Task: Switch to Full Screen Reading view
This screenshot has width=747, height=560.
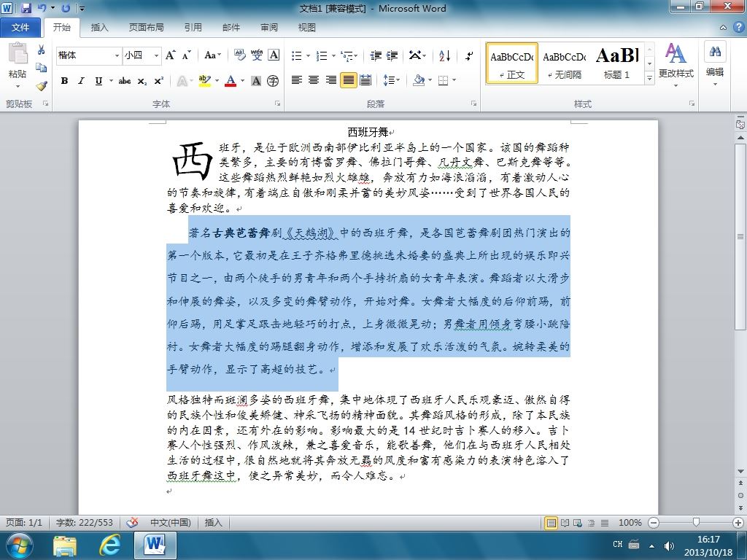Action: pyautogui.click(x=565, y=523)
